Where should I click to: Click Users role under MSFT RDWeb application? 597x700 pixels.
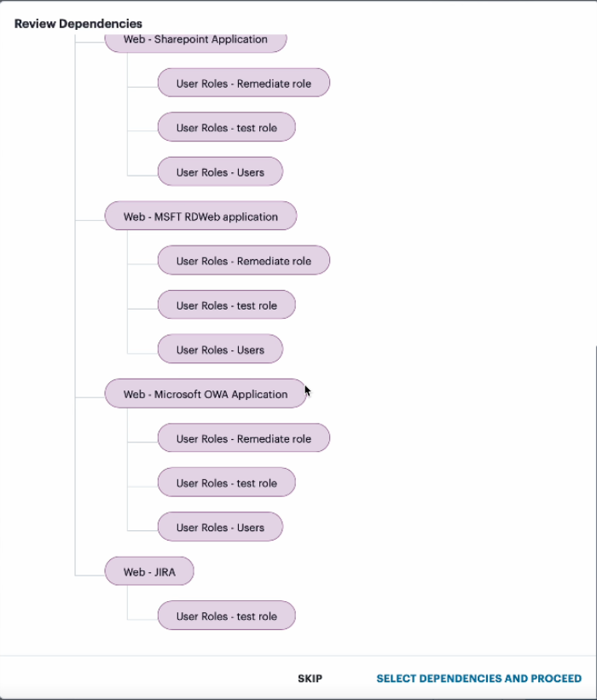click(x=220, y=350)
